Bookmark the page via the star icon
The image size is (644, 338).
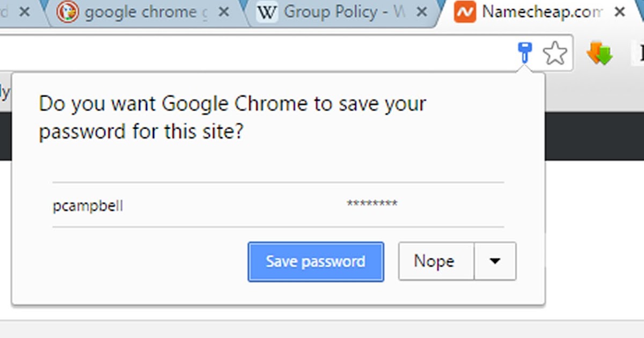[556, 53]
